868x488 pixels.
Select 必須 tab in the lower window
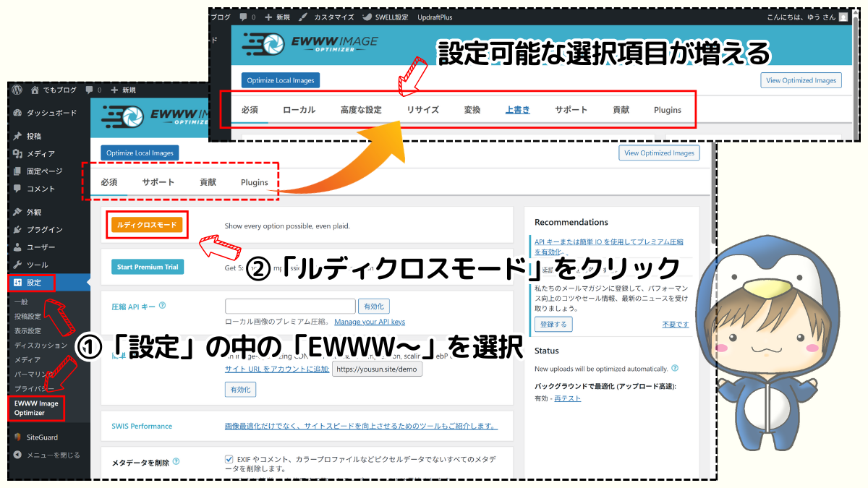click(x=109, y=182)
